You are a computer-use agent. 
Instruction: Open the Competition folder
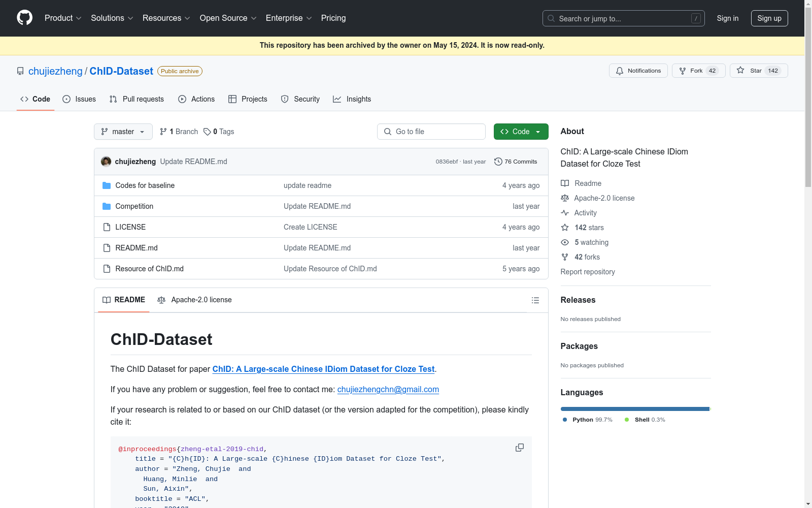[x=134, y=206]
